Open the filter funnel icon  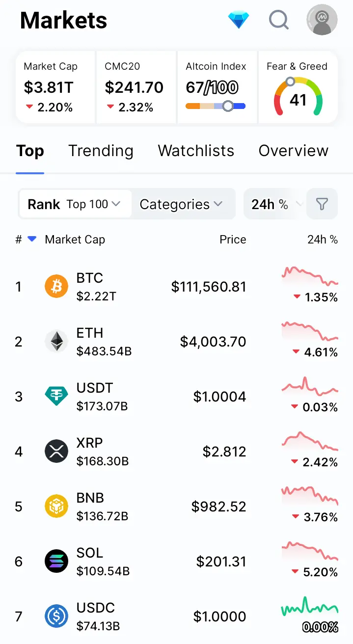[322, 204]
